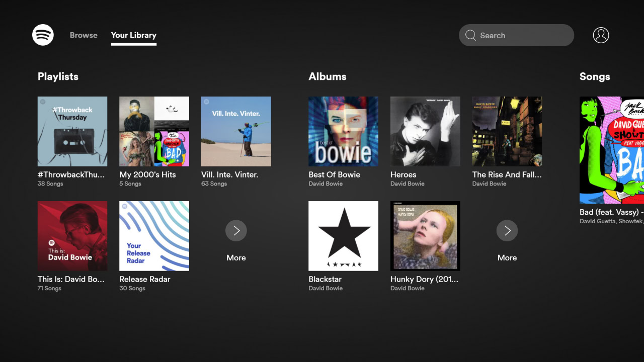Open the Blackstar album cover
The image size is (644, 362).
(x=343, y=236)
